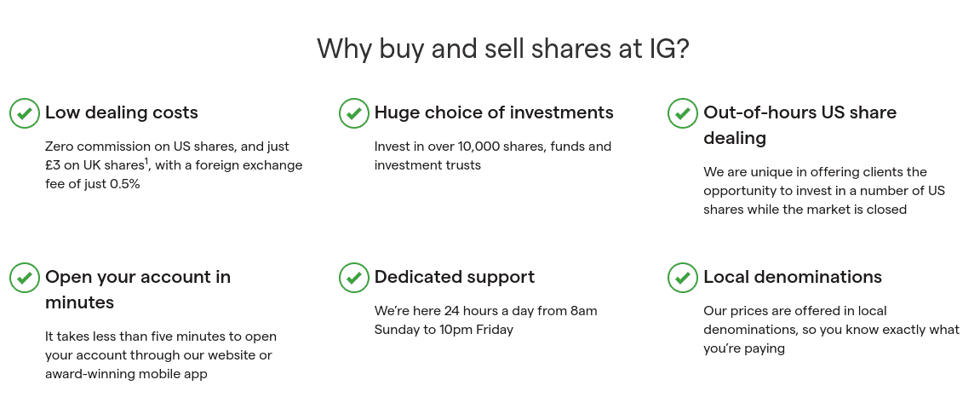Click the checkmark icon beside Dedicated support

[x=353, y=278]
